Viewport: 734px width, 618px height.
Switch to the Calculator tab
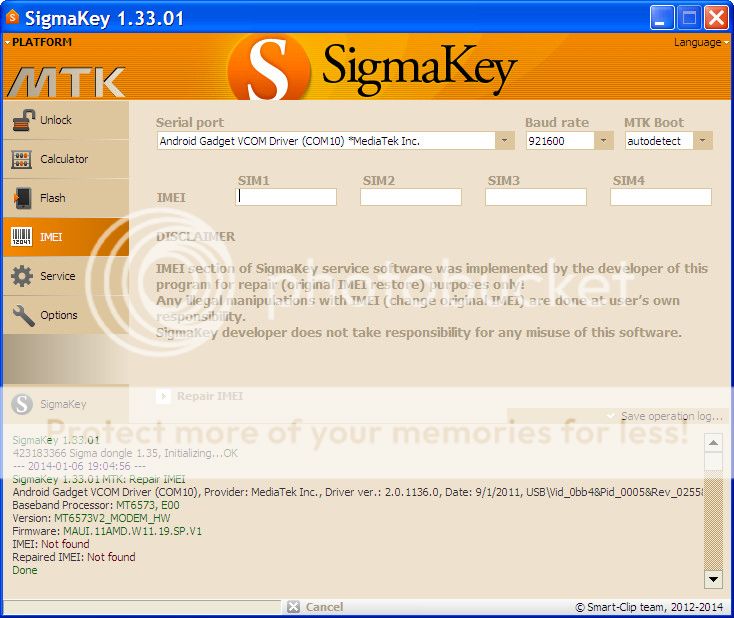66,159
